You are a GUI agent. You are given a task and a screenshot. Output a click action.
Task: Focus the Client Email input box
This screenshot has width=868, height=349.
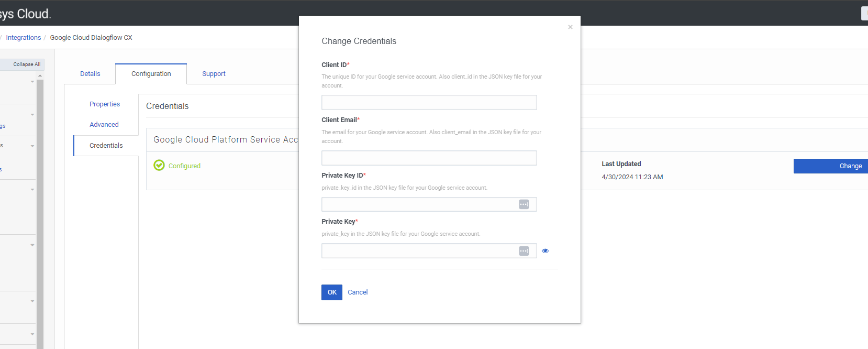coord(429,158)
